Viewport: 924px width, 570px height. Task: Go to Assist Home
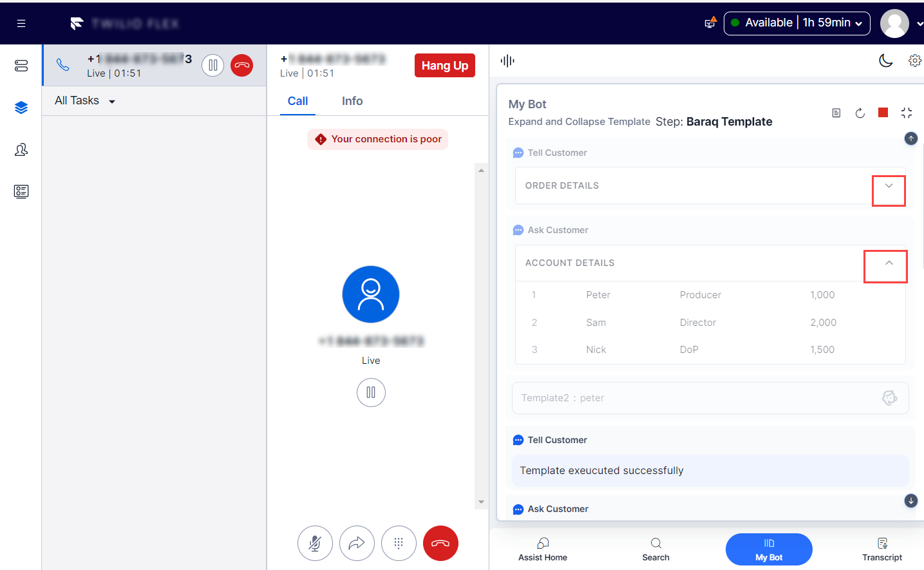[x=542, y=549]
